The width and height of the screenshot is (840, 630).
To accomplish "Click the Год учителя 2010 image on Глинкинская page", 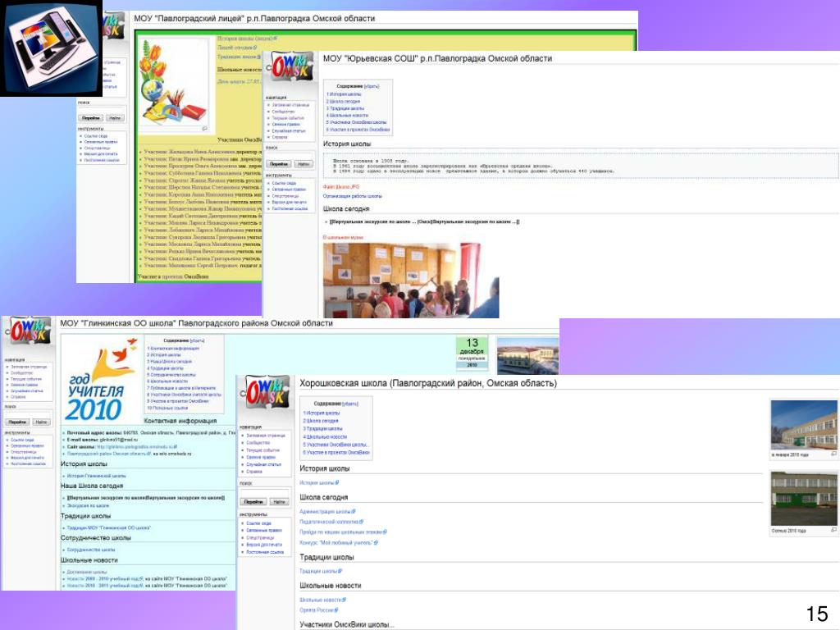I will [x=101, y=379].
